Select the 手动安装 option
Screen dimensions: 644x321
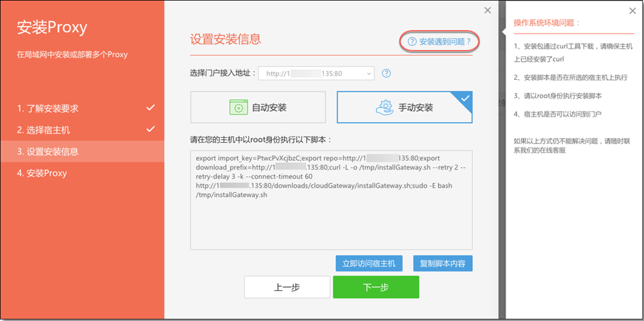[x=405, y=107]
